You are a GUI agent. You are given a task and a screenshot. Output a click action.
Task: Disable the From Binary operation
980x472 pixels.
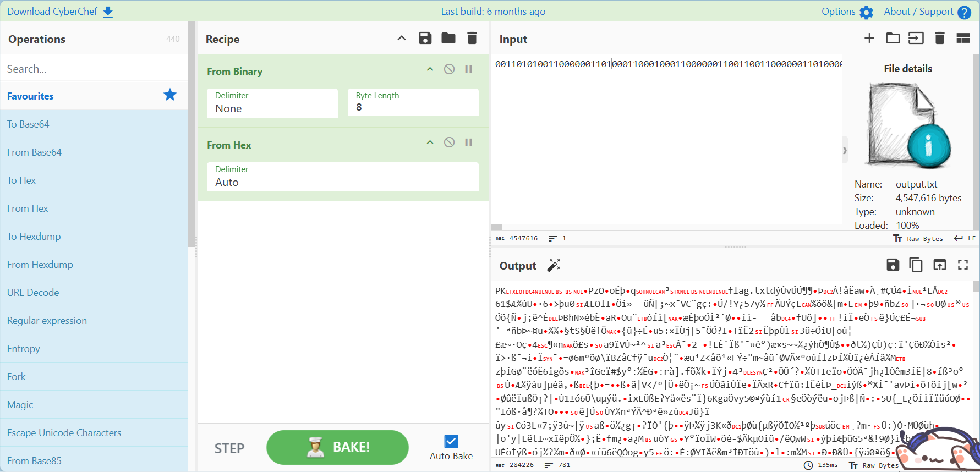(450, 69)
